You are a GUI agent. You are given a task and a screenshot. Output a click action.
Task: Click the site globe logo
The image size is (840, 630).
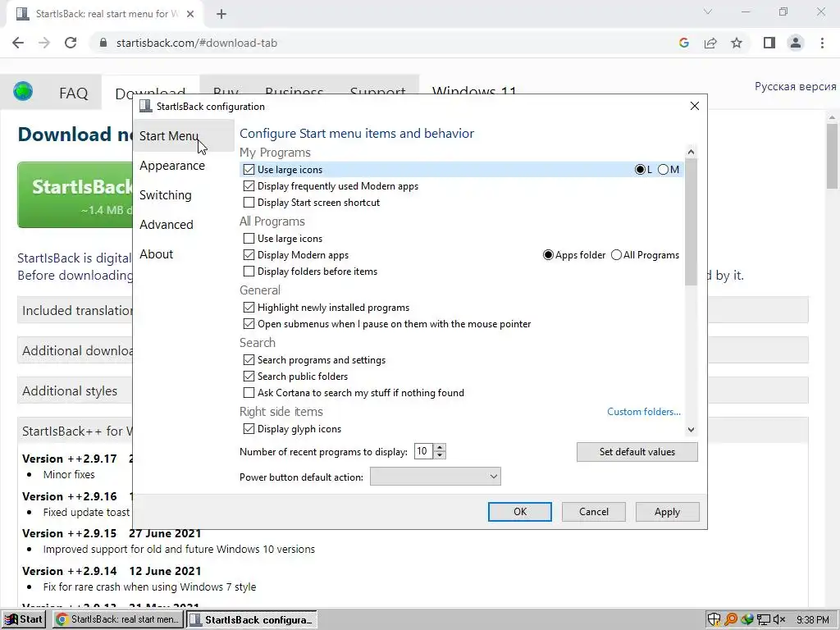[23, 92]
